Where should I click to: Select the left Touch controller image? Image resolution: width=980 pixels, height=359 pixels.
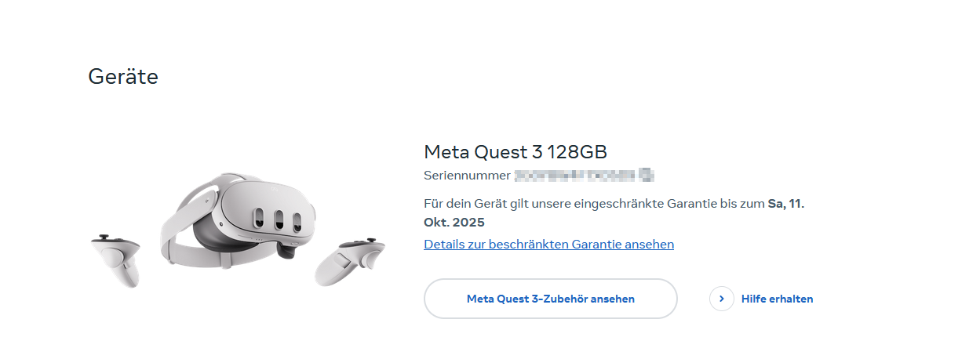(115, 260)
